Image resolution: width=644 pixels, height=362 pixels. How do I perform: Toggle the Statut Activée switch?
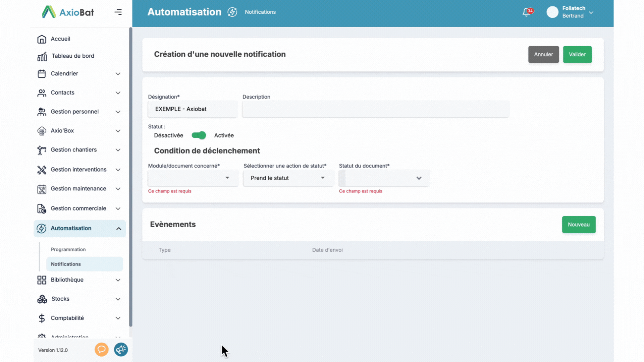pyautogui.click(x=199, y=135)
